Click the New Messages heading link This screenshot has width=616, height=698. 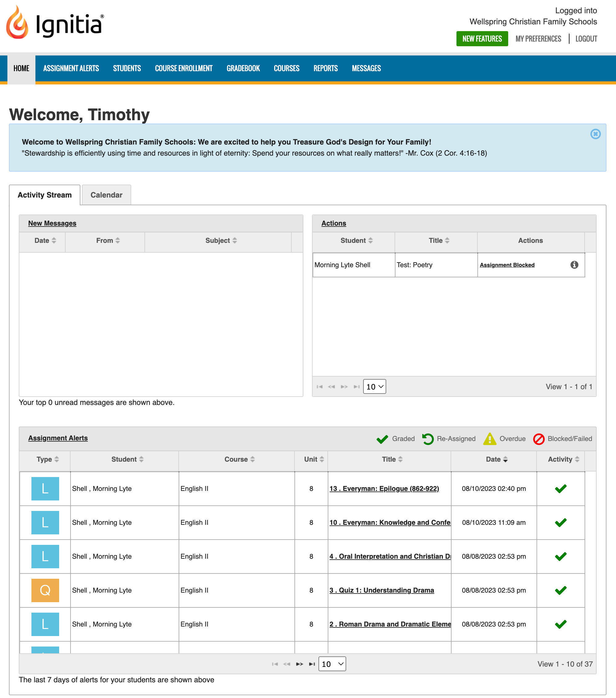[x=52, y=223]
